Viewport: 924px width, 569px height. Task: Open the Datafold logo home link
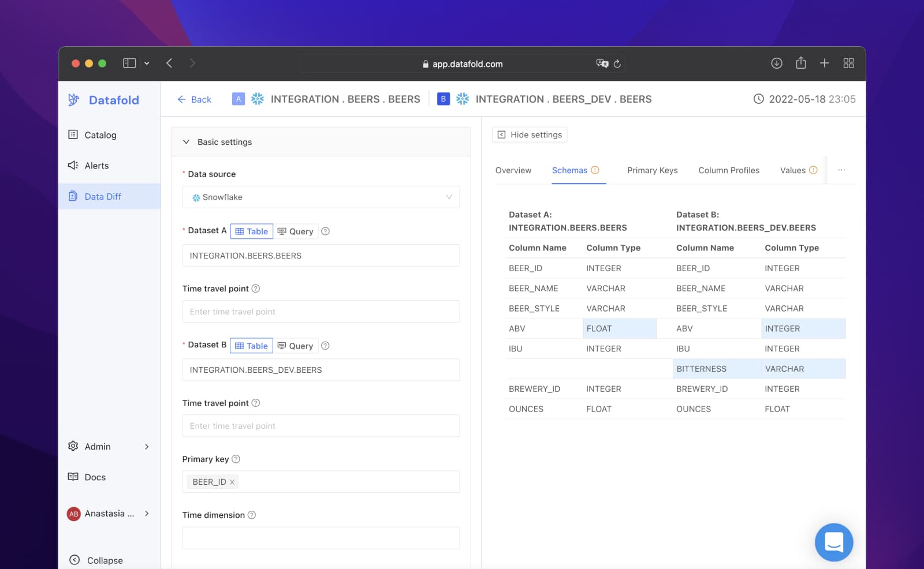pyautogui.click(x=103, y=100)
